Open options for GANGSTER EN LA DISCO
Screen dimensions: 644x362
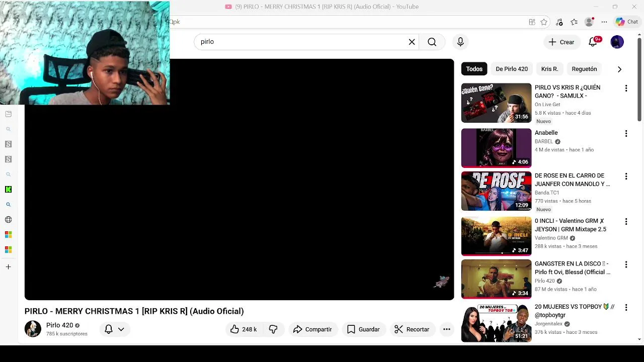(626, 264)
